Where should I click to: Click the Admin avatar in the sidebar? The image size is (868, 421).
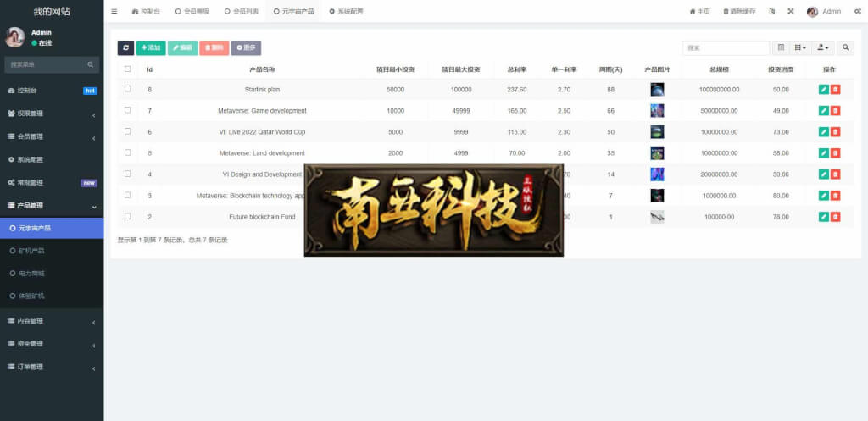point(14,37)
